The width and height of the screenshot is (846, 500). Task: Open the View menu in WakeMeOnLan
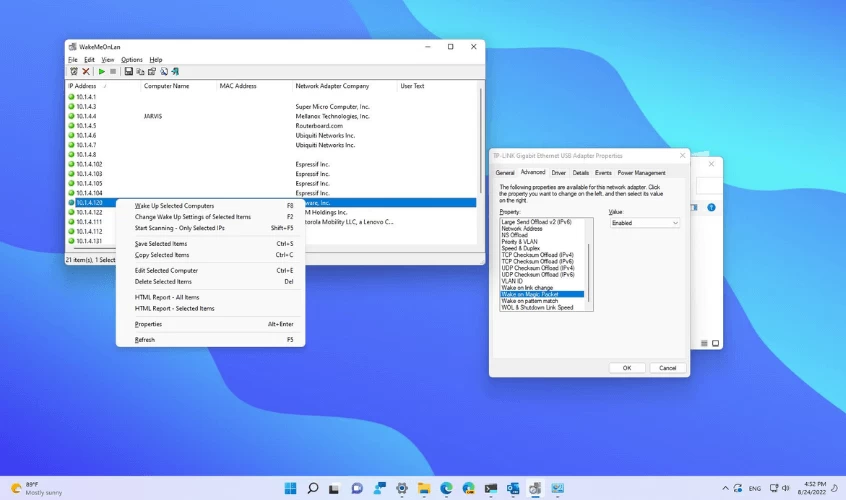coord(108,59)
